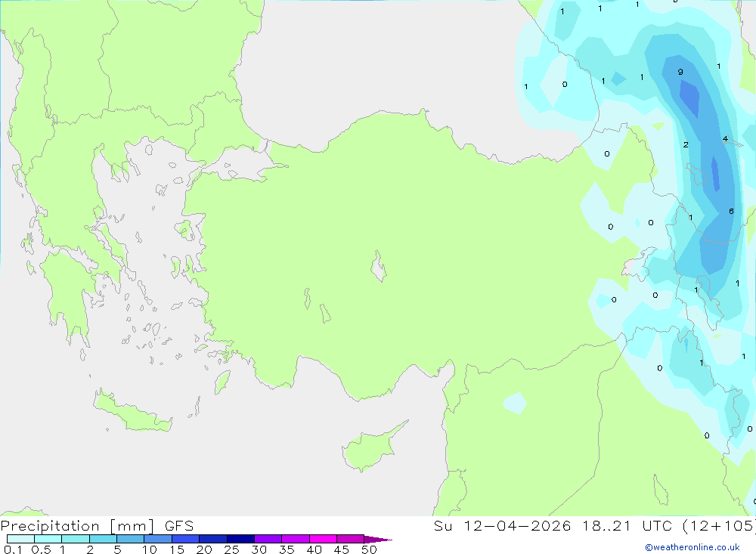Screen dimensions: 756x554
Task: Select the 0.5–1 mm legend color box
Action: pyautogui.click(x=48, y=539)
